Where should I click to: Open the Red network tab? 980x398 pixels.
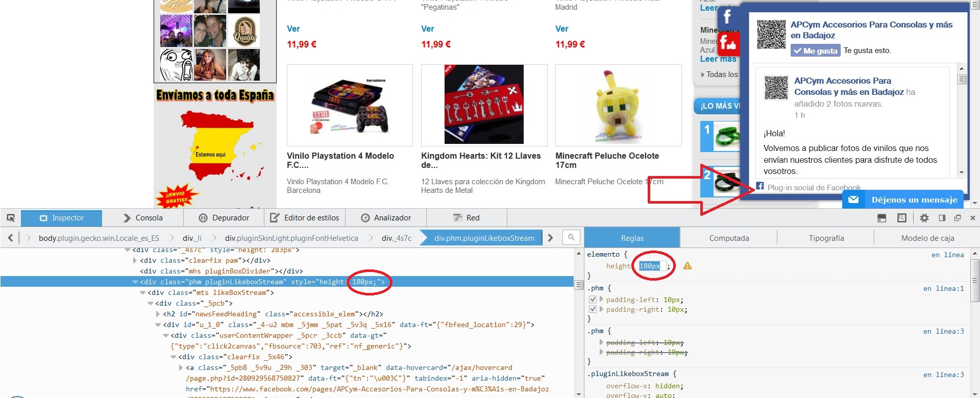pyautogui.click(x=467, y=218)
